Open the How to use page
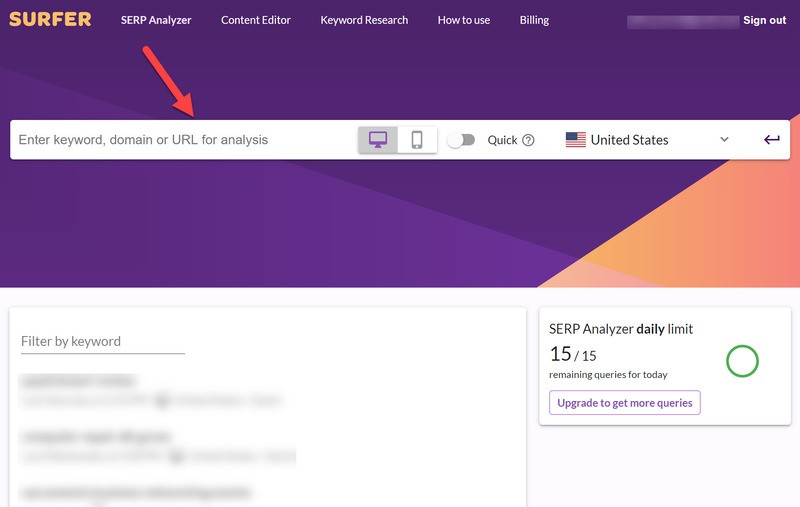The image size is (800, 507). coord(463,20)
